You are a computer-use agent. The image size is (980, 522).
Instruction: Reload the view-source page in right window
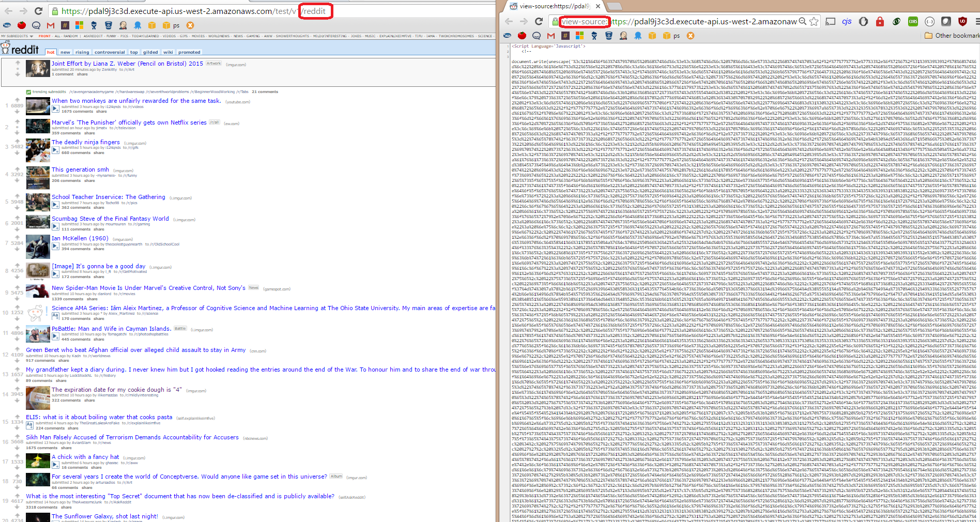pos(539,21)
